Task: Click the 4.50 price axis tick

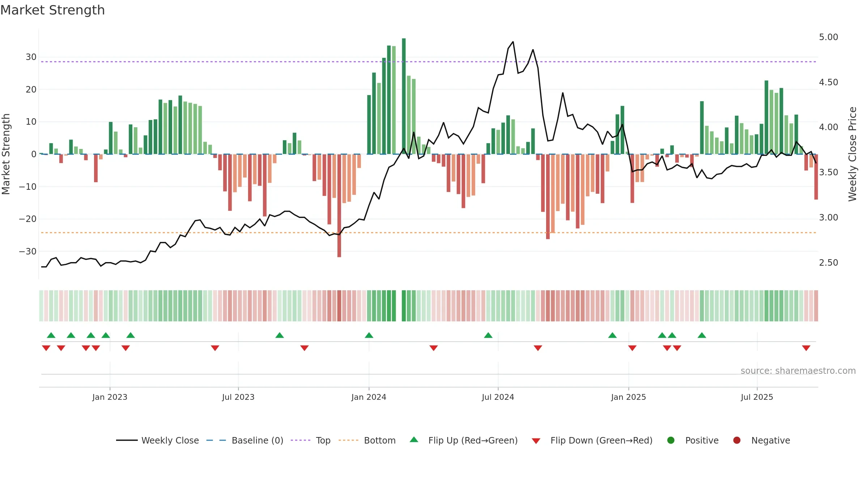Action: (829, 82)
